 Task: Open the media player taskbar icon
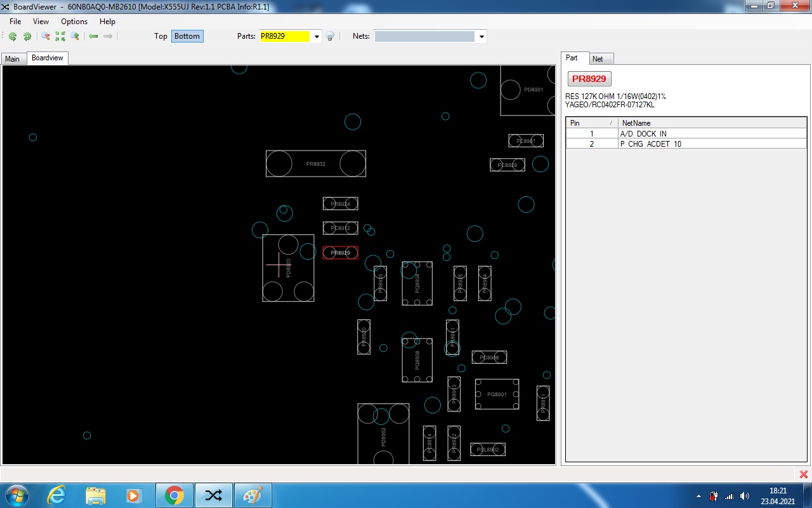pyautogui.click(x=133, y=495)
